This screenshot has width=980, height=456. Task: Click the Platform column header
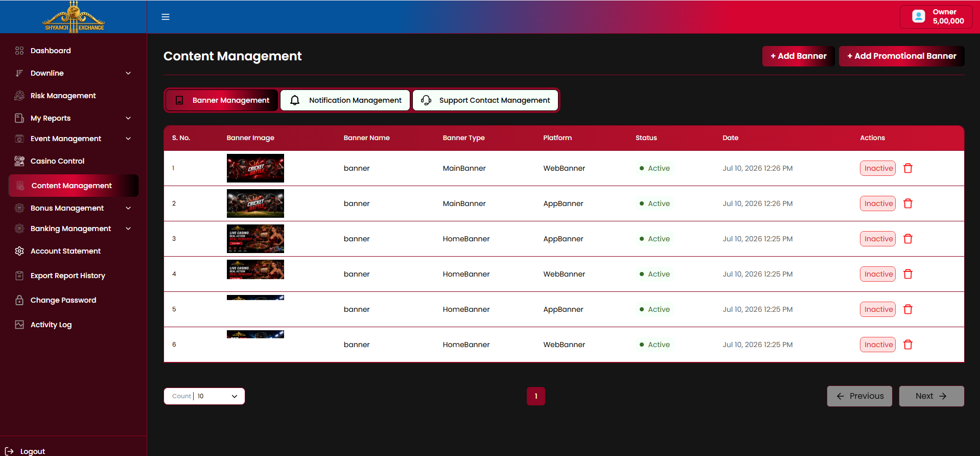(557, 138)
